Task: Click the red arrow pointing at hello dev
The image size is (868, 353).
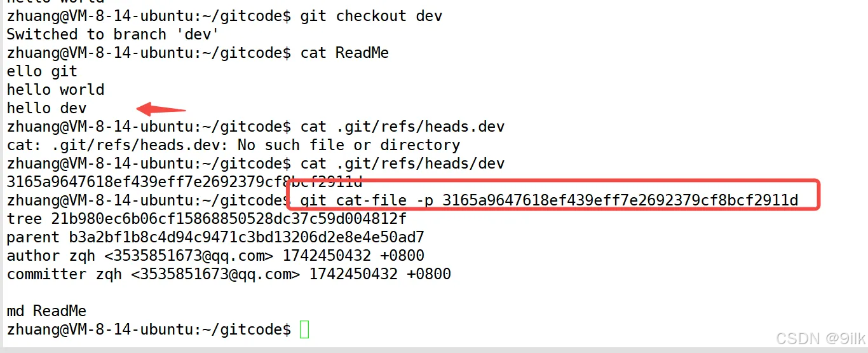Action: pyautogui.click(x=161, y=108)
